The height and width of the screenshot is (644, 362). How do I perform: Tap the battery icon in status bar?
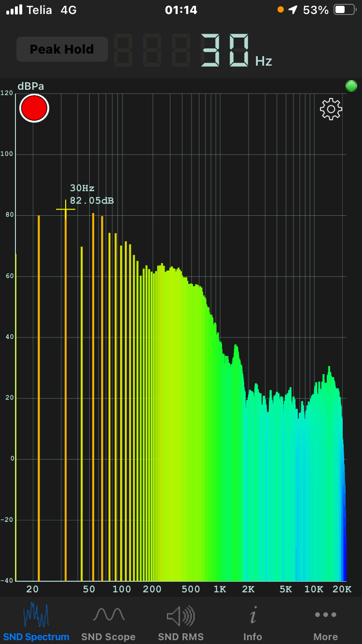coord(345,10)
